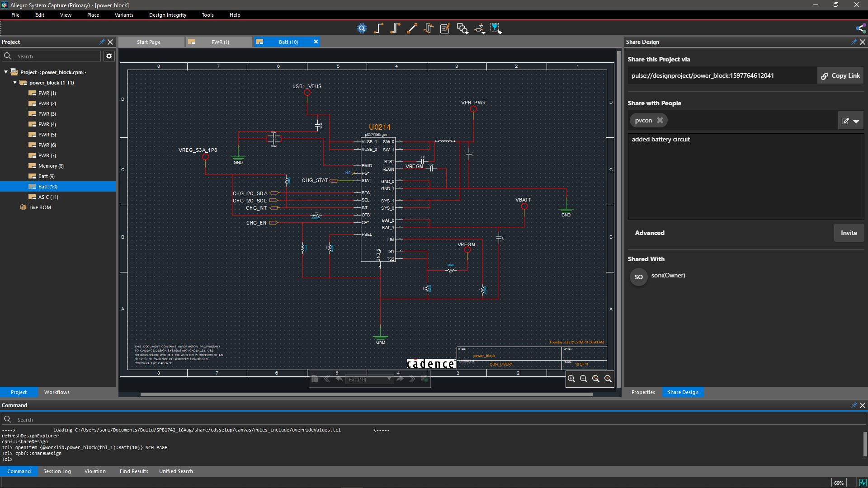Screen dimensions: 868x488
Task: Open the add text/note tool
Action: [x=445, y=28]
